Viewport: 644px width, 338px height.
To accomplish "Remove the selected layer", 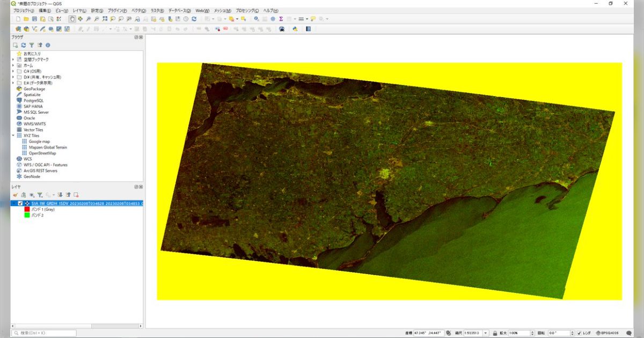I will pos(76,194).
